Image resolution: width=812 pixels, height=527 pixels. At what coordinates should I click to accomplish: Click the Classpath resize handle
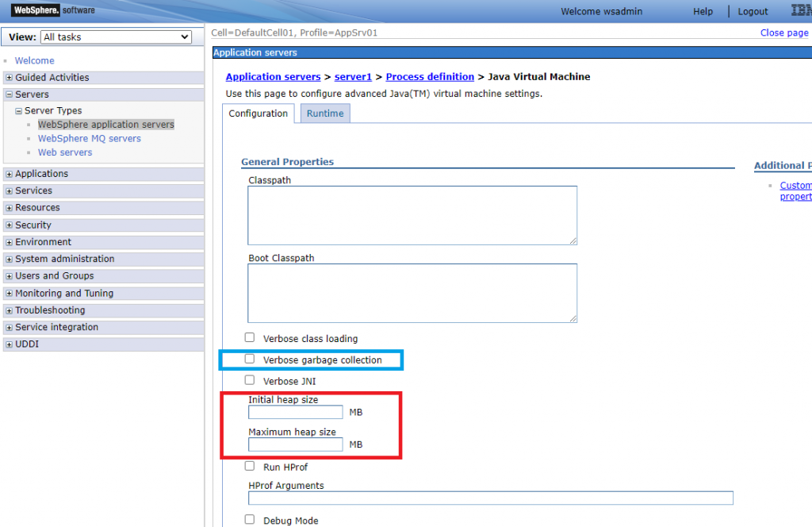(x=573, y=240)
